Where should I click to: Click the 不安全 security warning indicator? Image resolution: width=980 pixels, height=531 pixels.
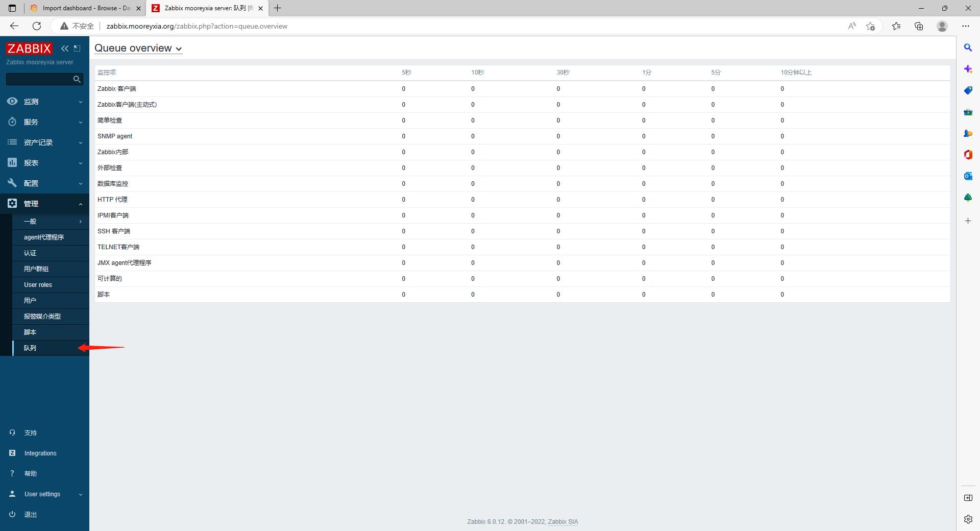pyautogui.click(x=77, y=26)
